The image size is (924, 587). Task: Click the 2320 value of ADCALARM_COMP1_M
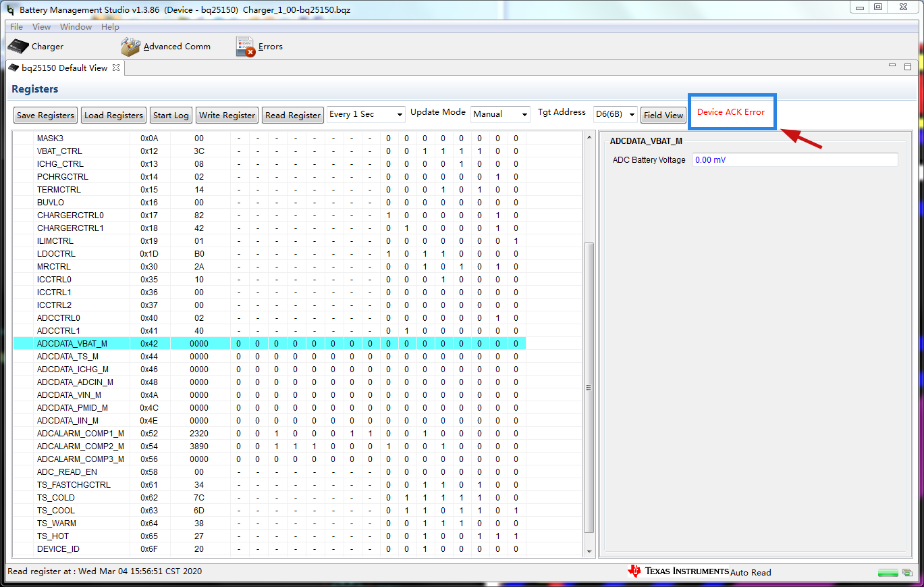click(199, 433)
